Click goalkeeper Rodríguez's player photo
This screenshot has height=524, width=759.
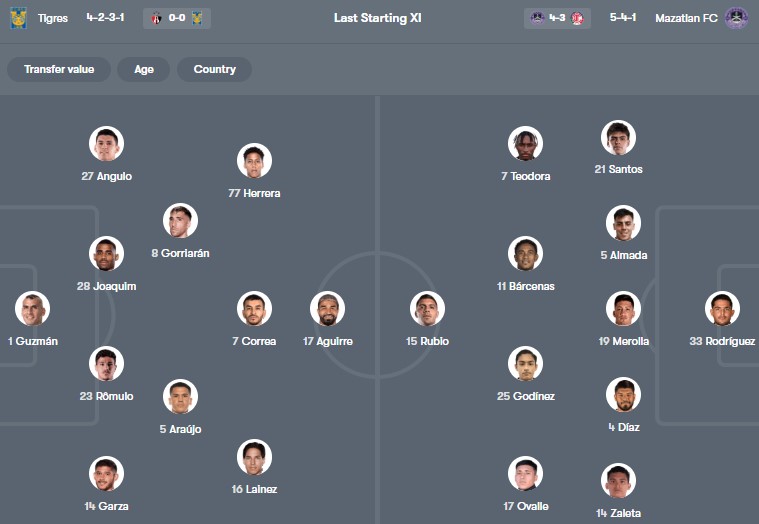[x=722, y=309]
